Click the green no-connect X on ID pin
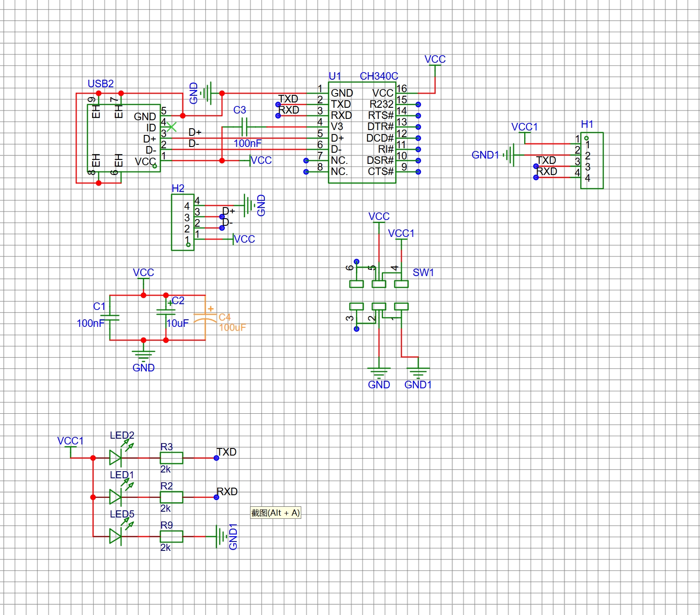 point(171,127)
